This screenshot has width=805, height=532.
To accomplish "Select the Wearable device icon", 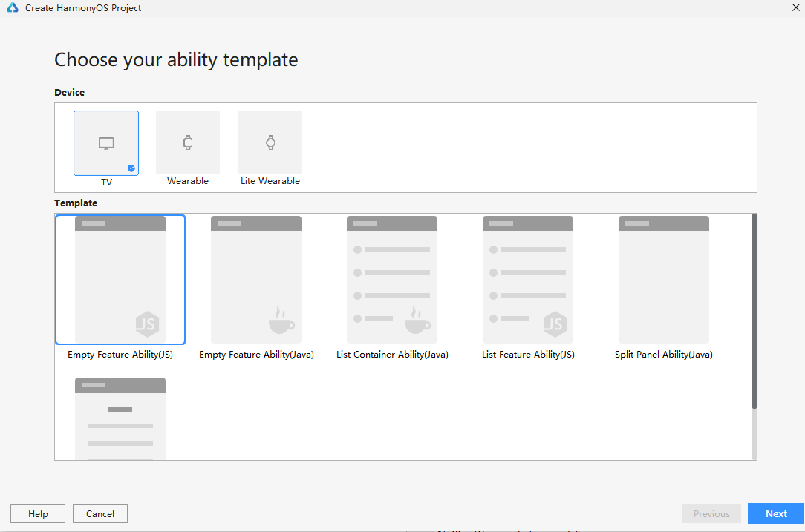I will click(188, 142).
